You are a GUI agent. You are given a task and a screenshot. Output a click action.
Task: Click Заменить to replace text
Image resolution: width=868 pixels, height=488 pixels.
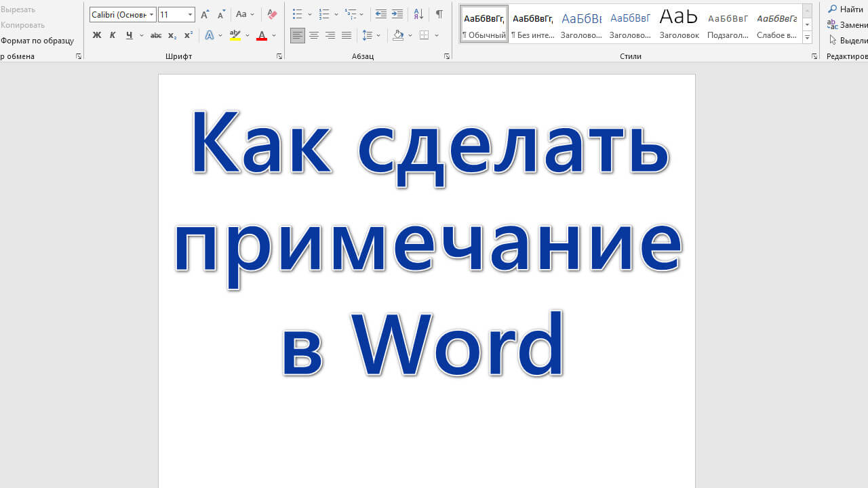(x=848, y=25)
